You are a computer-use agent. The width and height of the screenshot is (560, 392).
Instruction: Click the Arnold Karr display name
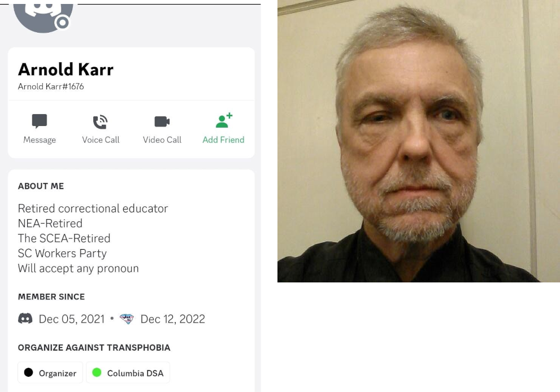coord(66,69)
